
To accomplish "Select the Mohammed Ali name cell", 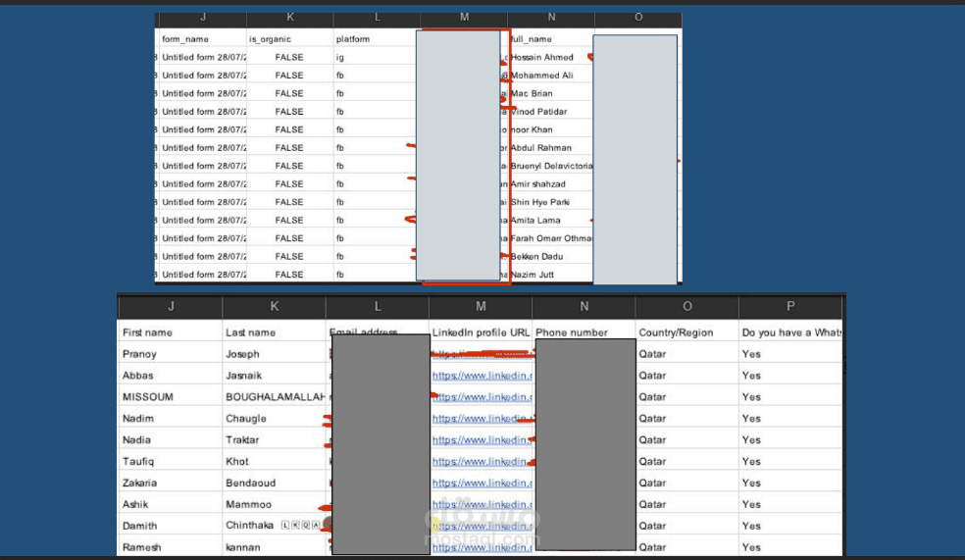I will pos(551,76).
